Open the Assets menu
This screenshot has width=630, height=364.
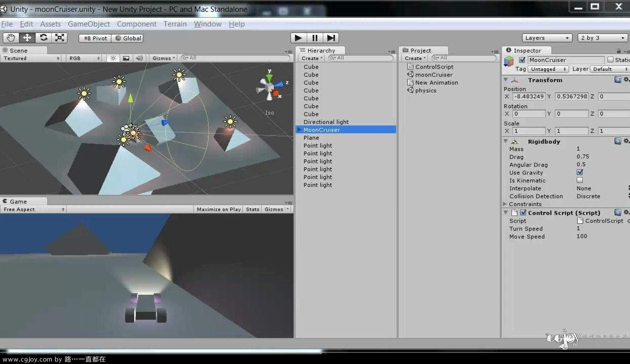[50, 24]
